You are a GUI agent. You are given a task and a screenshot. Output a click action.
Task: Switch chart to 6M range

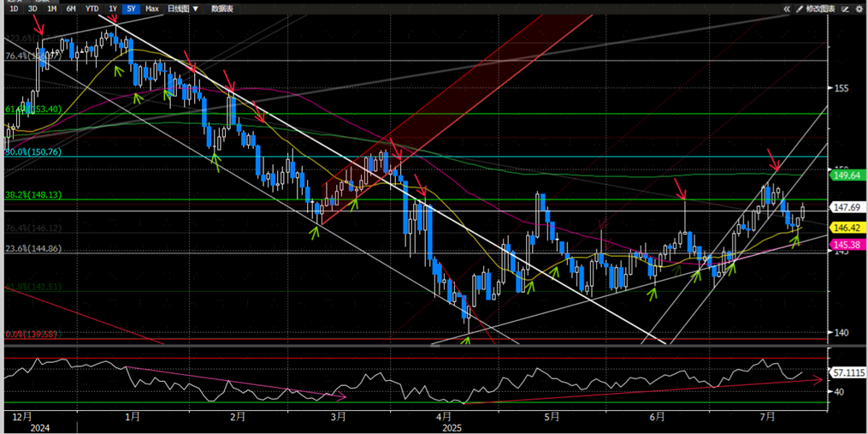point(71,9)
